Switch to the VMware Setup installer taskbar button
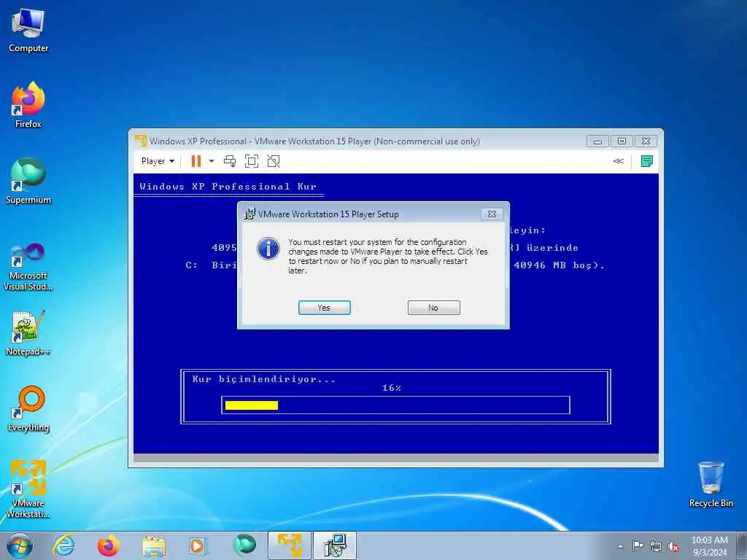This screenshot has width=747, height=560. click(x=335, y=545)
